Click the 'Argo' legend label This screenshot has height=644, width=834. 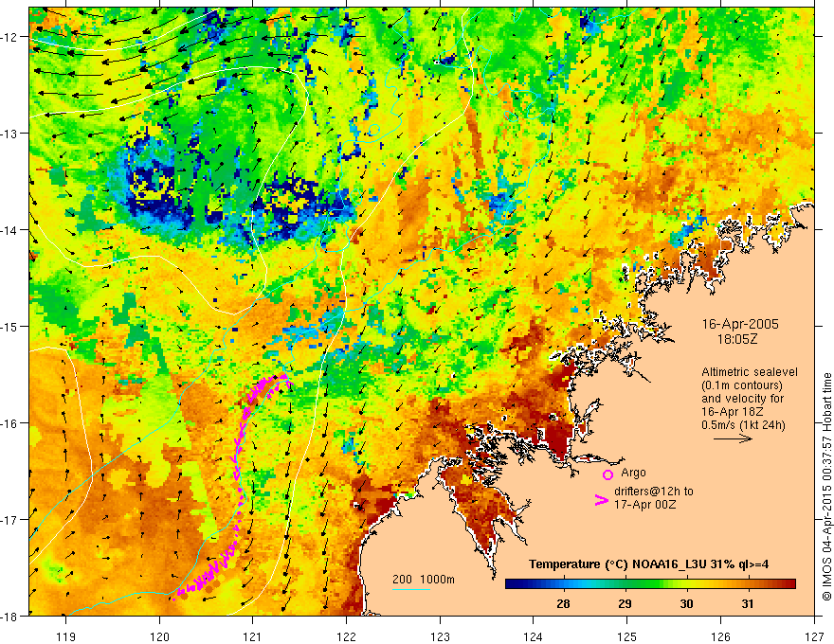[x=633, y=473]
